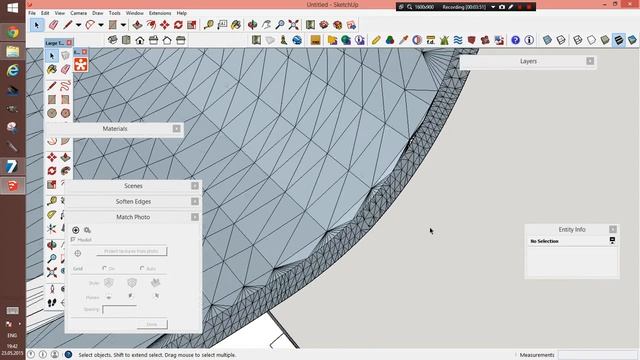The width and height of the screenshot is (640, 360).
Task: Select the Zoom magnifier tool in top toolbar
Action: coord(280,25)
